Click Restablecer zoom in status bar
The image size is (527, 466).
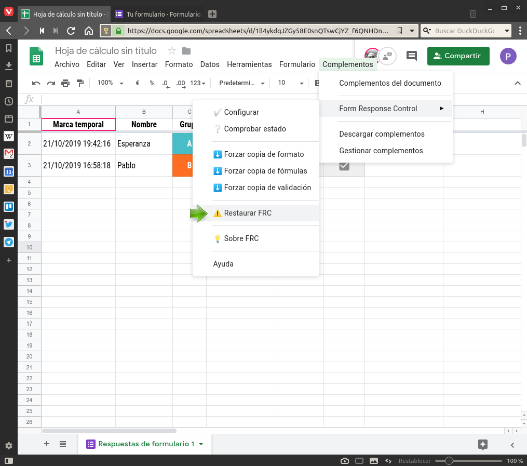coord(414,461)
